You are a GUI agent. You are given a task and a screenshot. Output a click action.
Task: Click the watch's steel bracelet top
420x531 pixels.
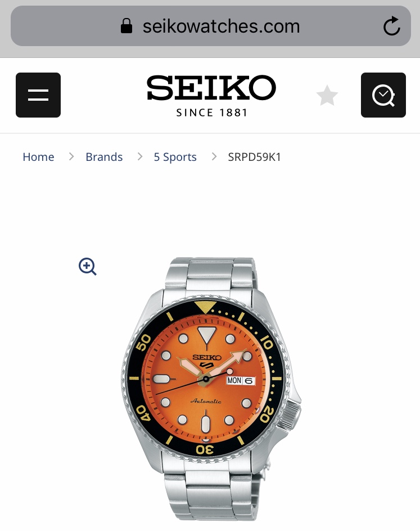click(210, 274)
